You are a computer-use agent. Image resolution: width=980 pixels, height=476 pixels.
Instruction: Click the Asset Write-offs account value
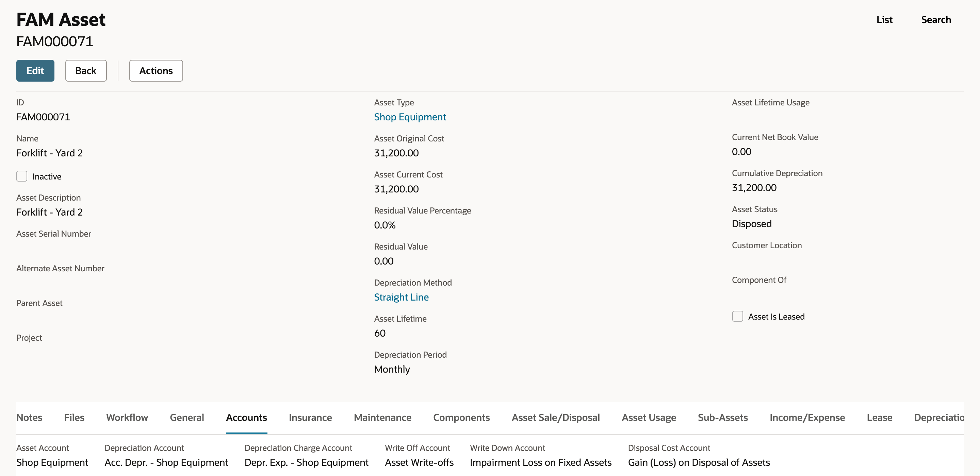coord(419,462)
